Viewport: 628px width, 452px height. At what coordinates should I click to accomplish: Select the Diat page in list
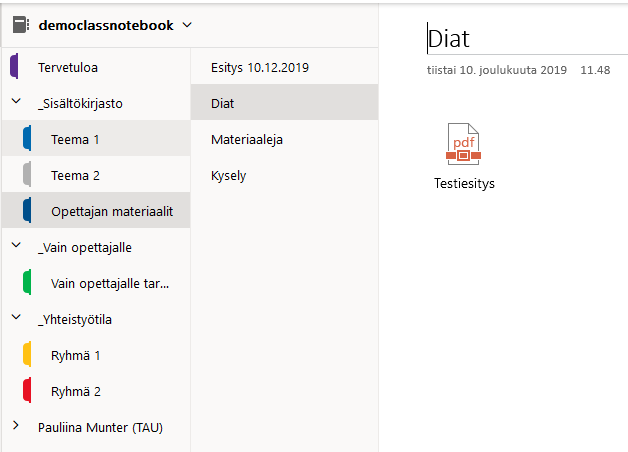(223, 103)
